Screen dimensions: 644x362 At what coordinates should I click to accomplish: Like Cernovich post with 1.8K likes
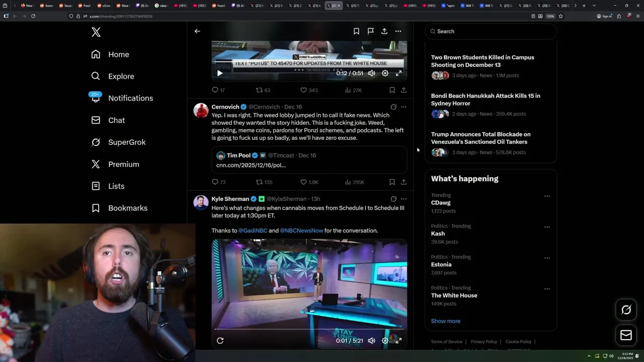309,182
